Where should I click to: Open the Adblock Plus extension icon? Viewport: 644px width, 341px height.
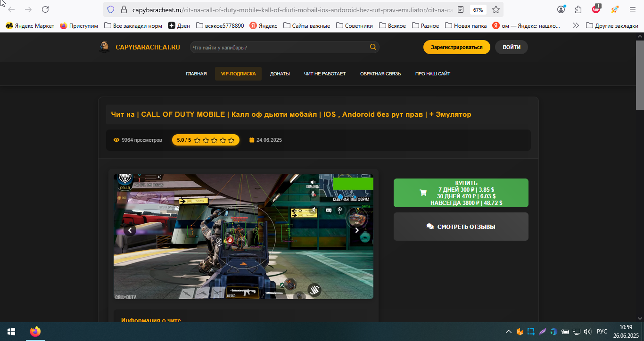tap(596, 9)
